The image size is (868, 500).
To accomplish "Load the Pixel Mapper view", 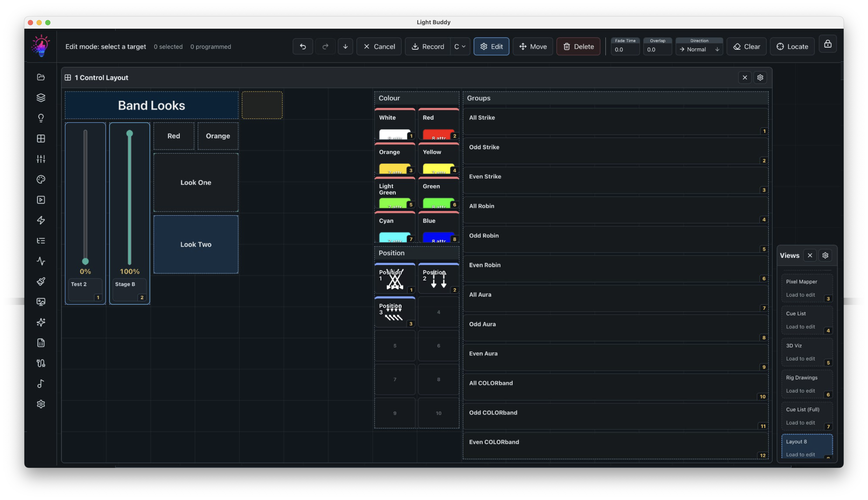I will click(x=807, y=288).
